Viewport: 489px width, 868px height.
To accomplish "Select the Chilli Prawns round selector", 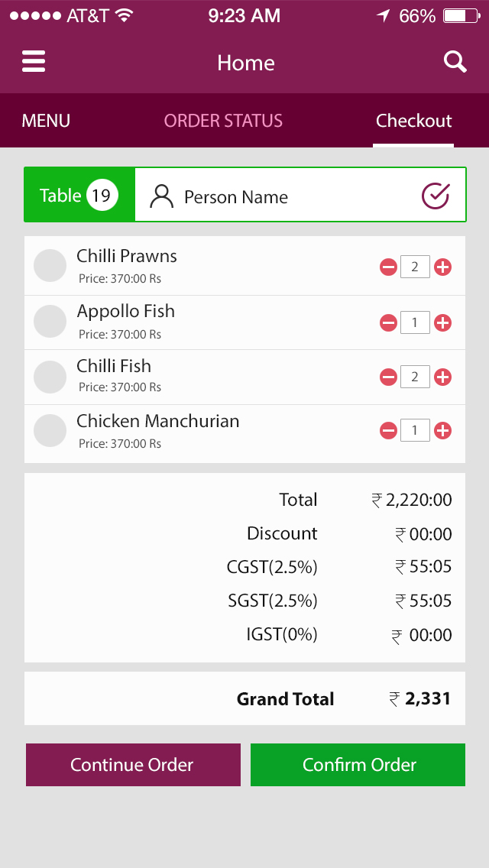I will click(50, 266).
